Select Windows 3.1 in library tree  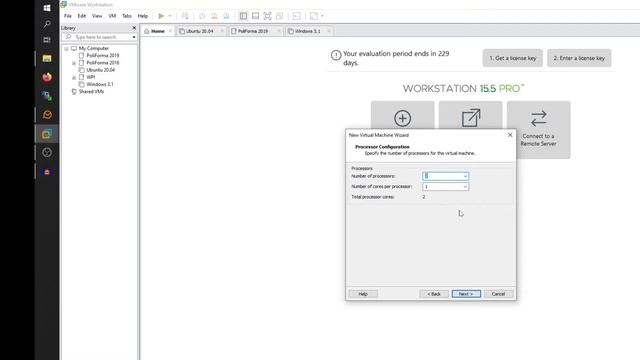100,84
